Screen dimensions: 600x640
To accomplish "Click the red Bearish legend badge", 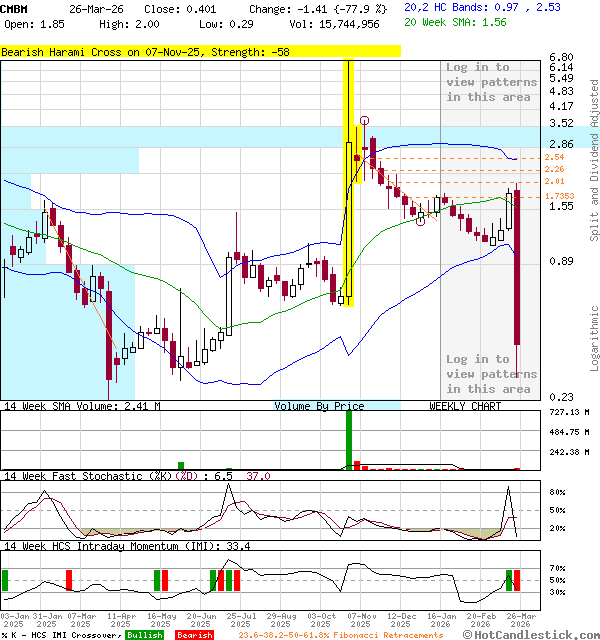I will coord(194,635).
